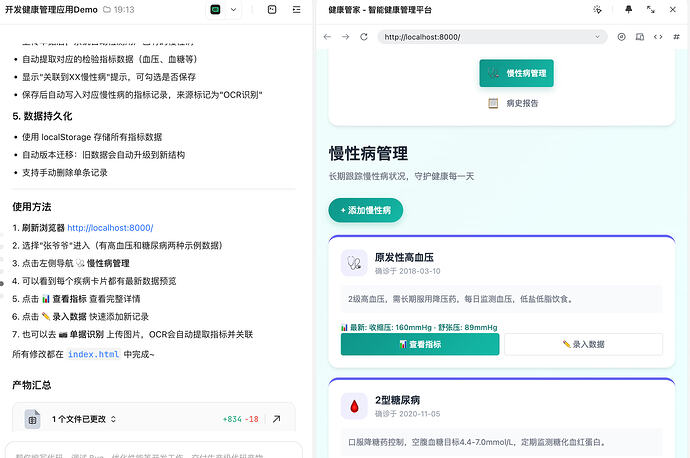Go back in the preview browser
690x458 pixels.
(327, 37)
